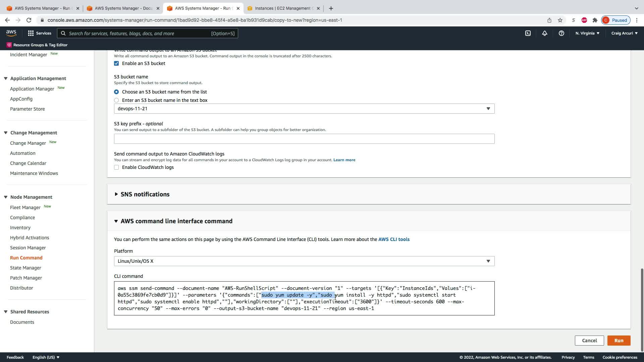
Task: Enable CloudWatch logs checkbox
Action: click(116, 167)
